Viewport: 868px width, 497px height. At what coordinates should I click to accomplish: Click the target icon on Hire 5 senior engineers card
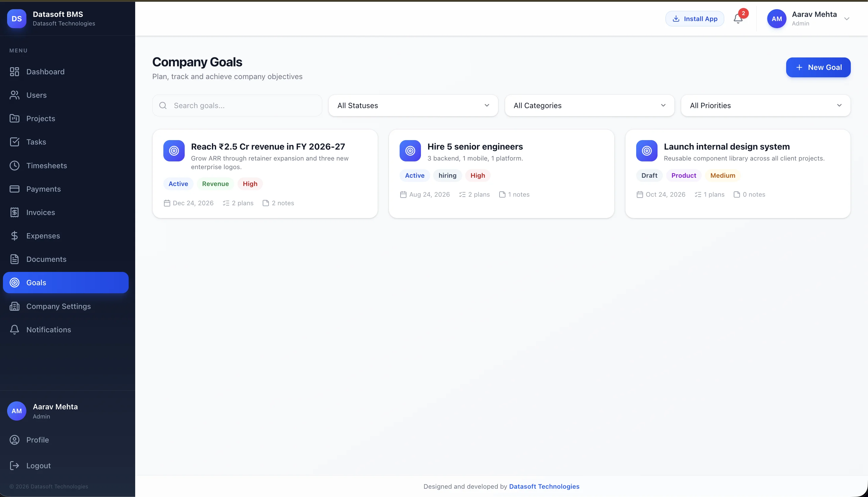(x=410, y=150)
